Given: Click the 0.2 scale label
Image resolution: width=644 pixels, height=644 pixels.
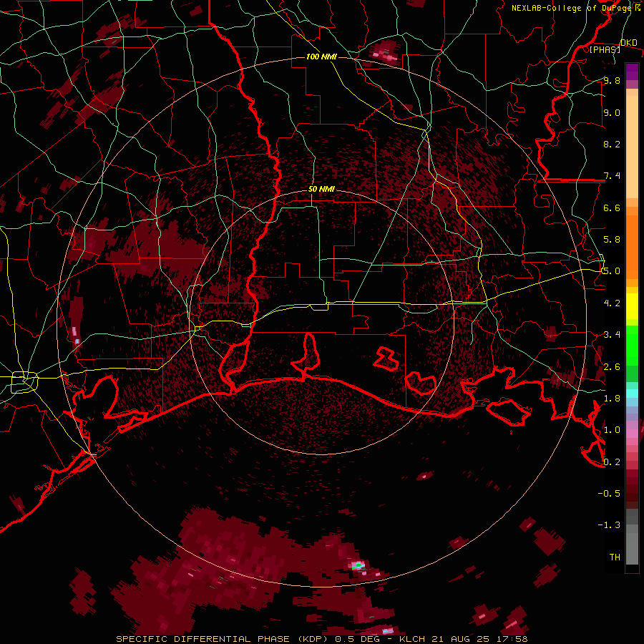Looking at the screenshot, I should click(612, 462).
